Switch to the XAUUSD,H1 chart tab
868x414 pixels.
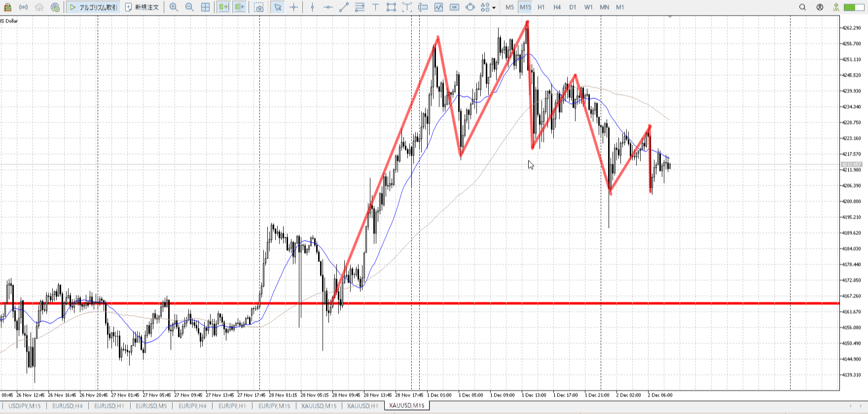362,406
